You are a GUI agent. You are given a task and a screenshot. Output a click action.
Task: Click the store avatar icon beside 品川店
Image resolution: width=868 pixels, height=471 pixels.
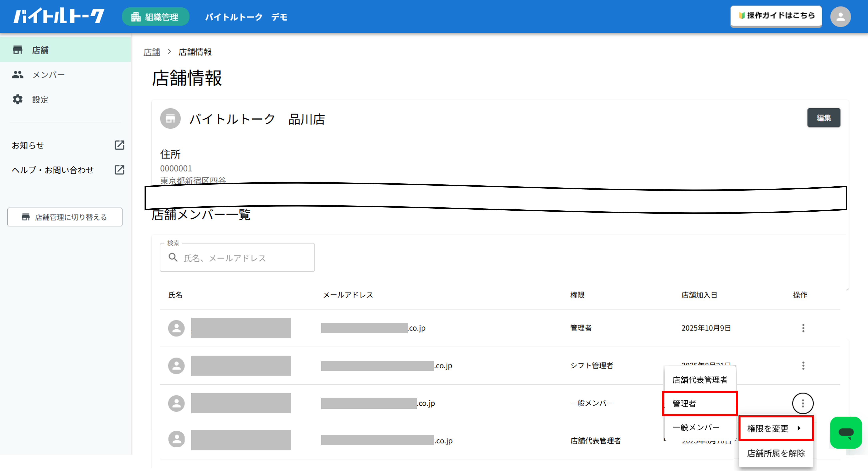(x=170, y=119)
